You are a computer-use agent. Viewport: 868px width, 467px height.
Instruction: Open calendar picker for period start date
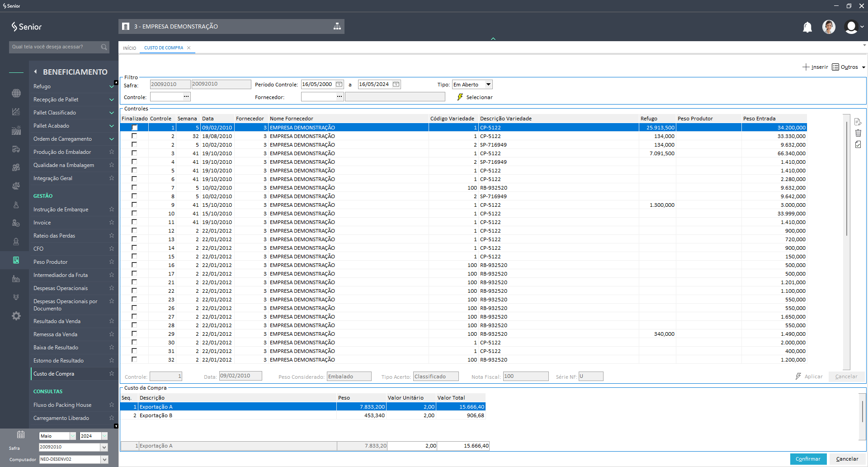[339, 84]
